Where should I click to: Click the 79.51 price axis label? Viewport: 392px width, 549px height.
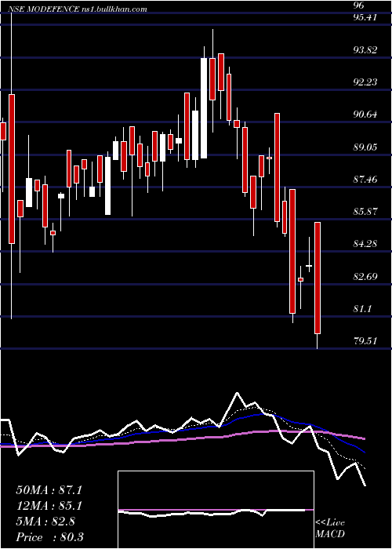click(365, 340)
